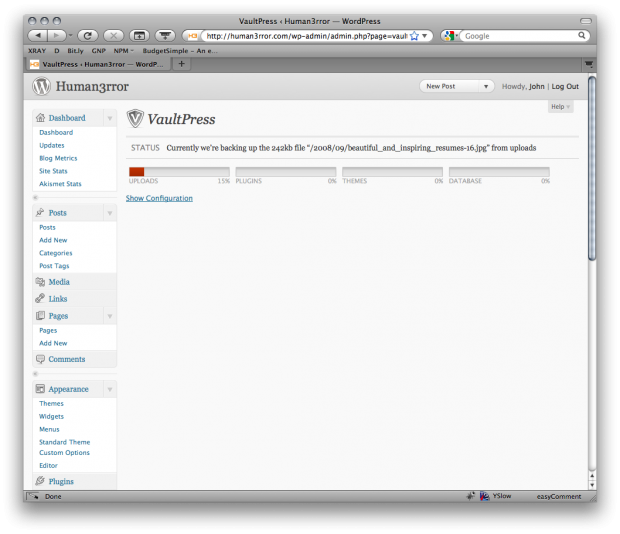620x534 pixels.
Task: Click the Uploads backup progress bar
Action: pyautogui.click(x=179, y=172)
